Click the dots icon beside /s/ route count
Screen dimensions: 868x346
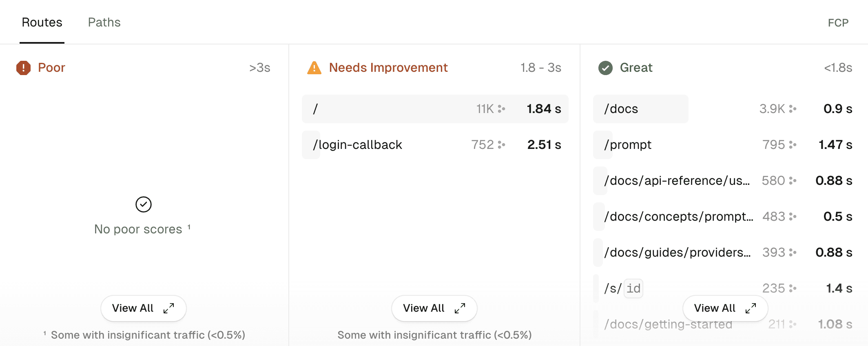tap(793, 288)
